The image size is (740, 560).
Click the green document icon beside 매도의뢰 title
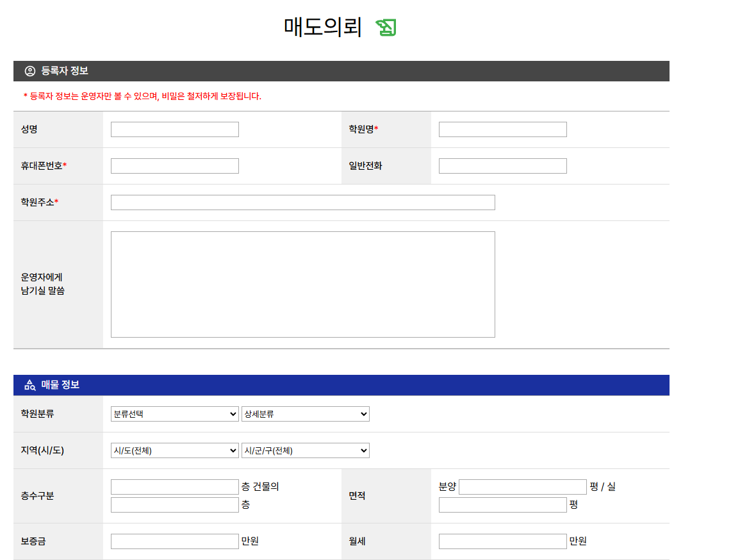coord(386,28)
